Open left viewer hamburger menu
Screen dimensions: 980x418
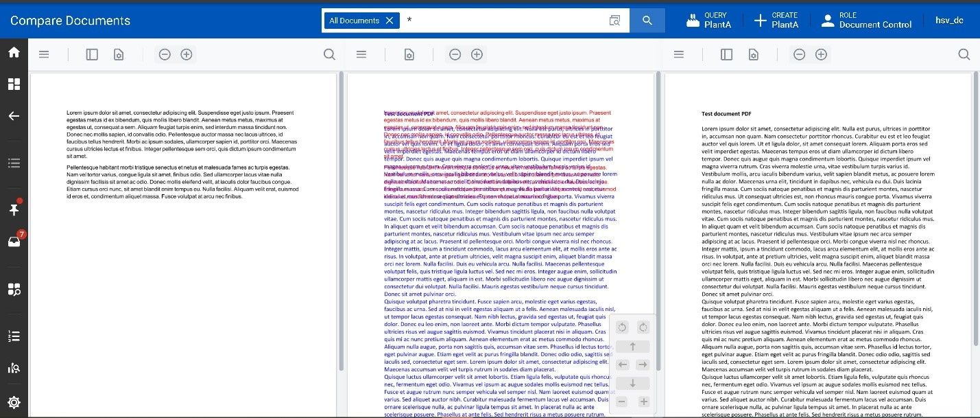(44, 54)
